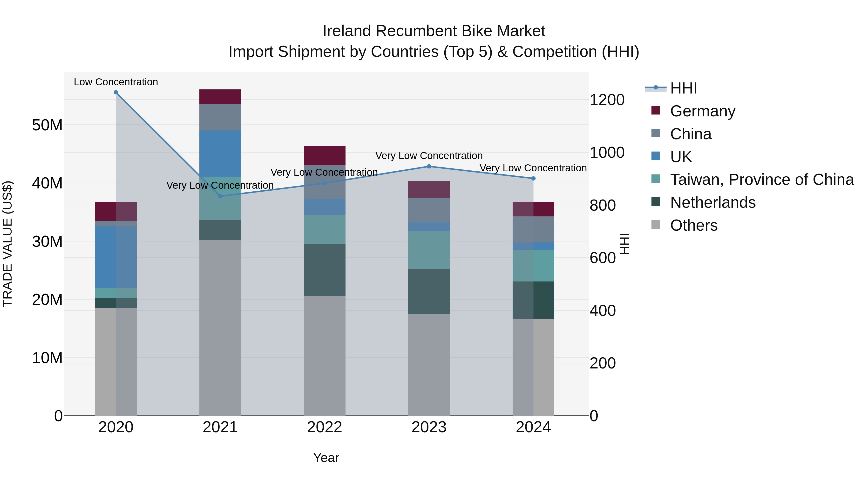Toggle the HHI legend entry
Screen dimensions: 868x488
[x=671, y=88]
